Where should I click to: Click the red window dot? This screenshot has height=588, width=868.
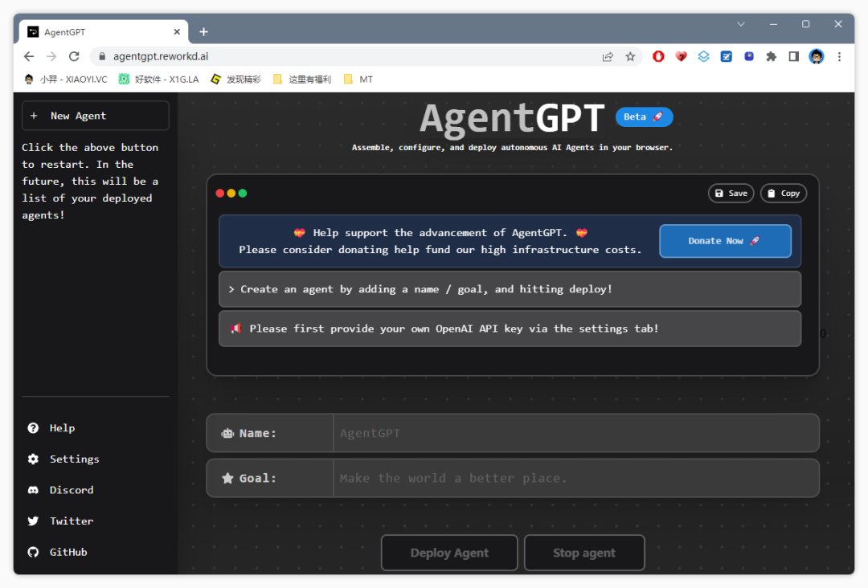coord(219,193)
